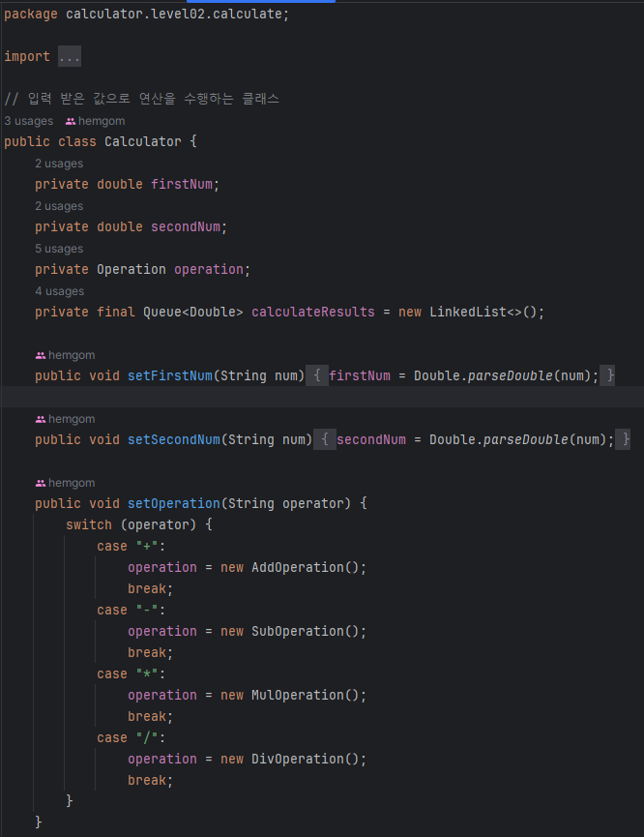Expand the folded closing brace of setFirstNum
This screenshot has height=837, width=644.
[607, 375]
